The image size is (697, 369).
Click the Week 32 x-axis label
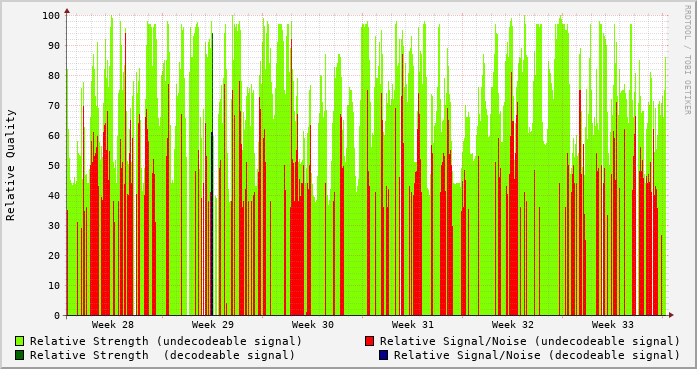(x=513, y=325)
